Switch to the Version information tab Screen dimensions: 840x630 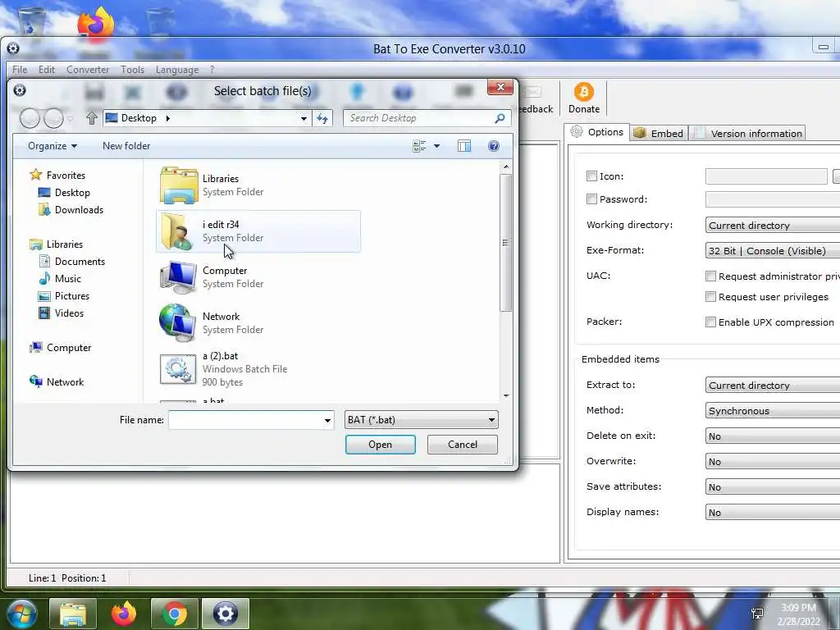coord(748,134)
